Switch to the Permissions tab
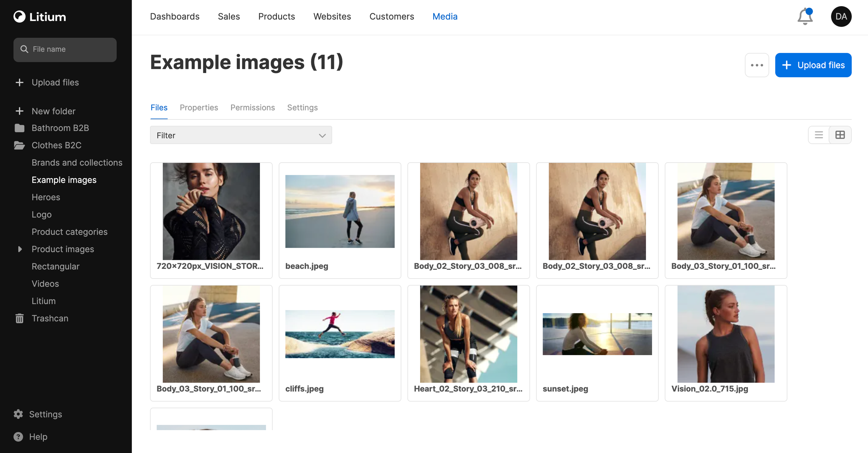Screen dimensions: 868x453 click(253, 107)
